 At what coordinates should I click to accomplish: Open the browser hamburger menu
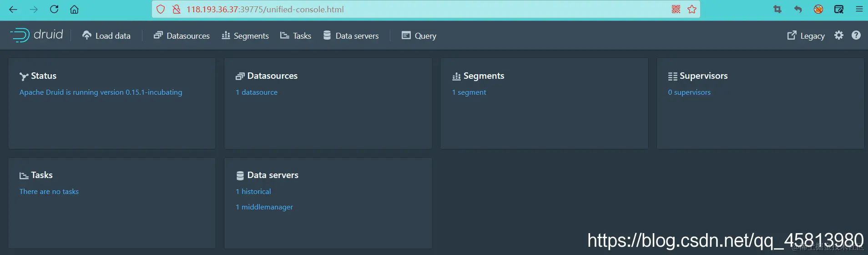coord(859,9)
